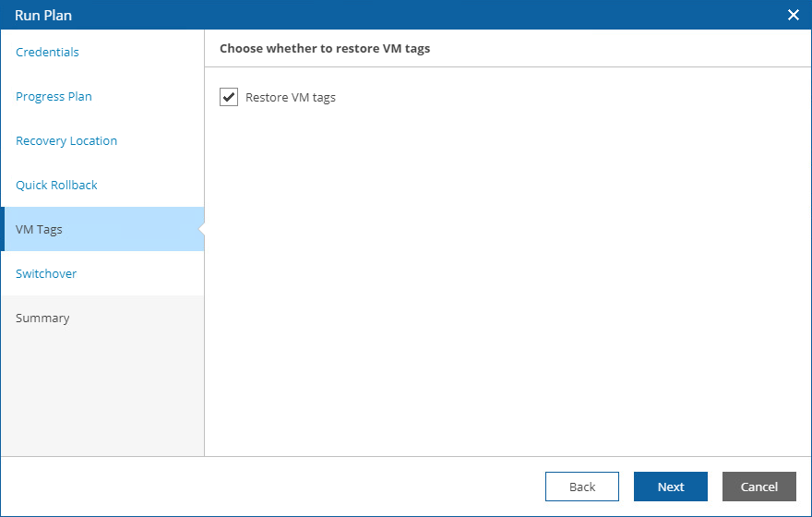The image size is (812, 517).
Task: Click the blank sidebar space below Summary
Action: point(101,397)
